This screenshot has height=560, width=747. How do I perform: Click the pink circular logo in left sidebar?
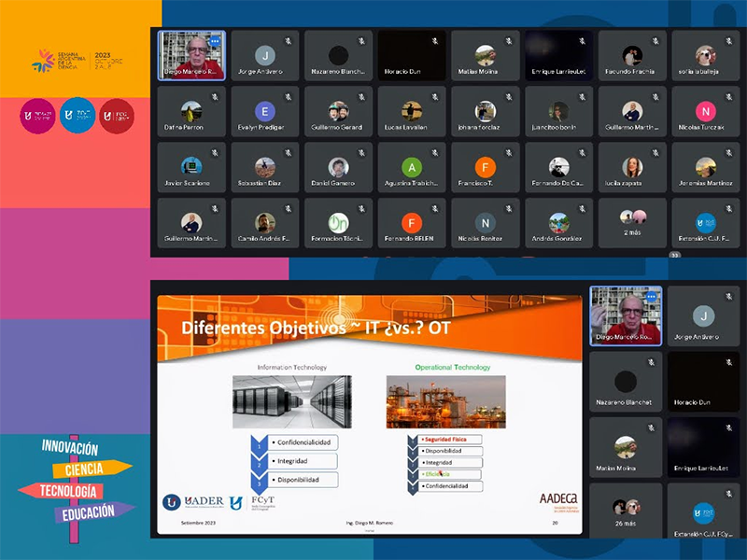36,116
